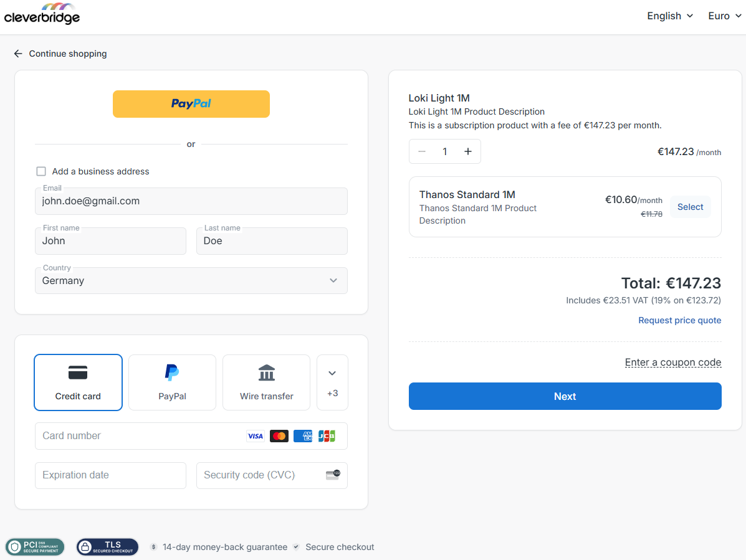The height and width of the screenshot is (560, 746).
Task: Click the secure checkout checkmark icon
Action: pos(296,547)
